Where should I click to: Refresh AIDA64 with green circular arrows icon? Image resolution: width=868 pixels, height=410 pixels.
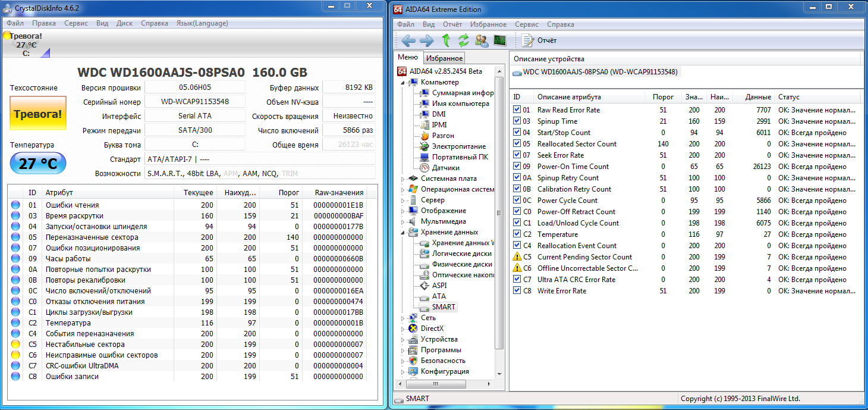464,40
